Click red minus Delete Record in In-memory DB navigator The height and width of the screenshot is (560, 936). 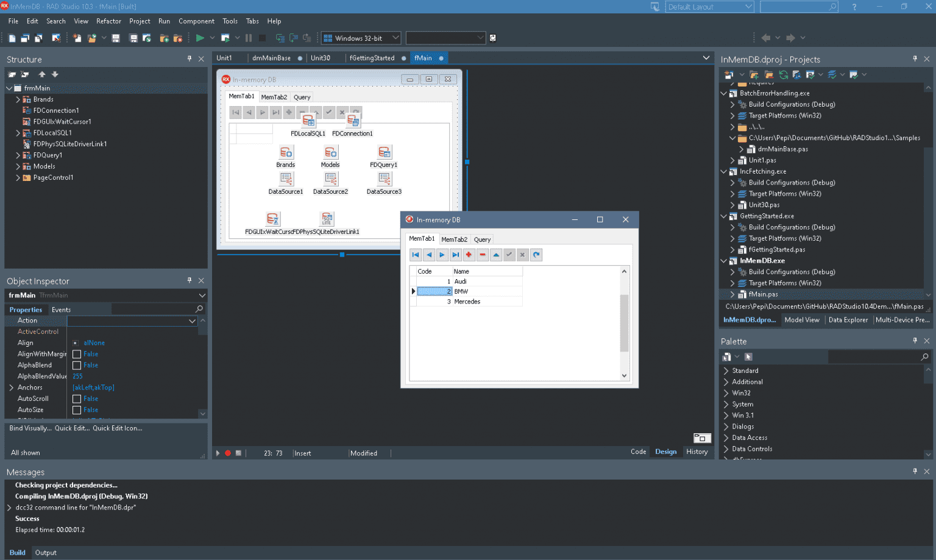coord(483,255)
